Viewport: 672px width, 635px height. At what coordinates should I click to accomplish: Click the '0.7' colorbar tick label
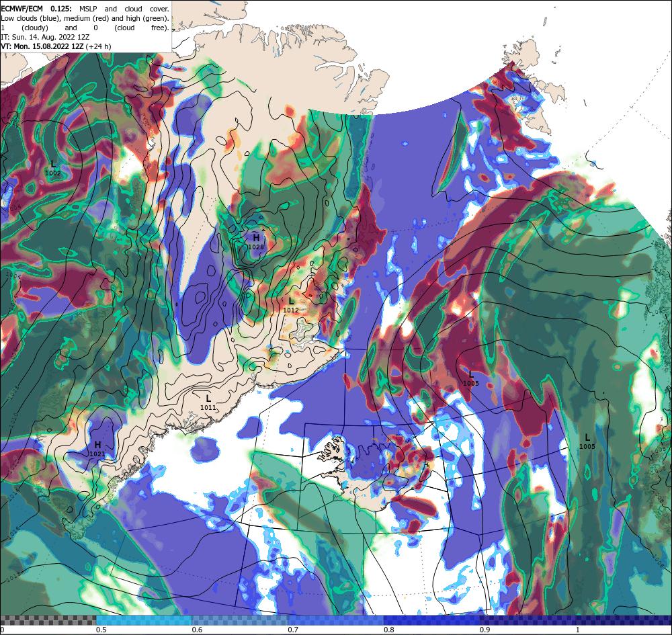pyautogui.click(x=293, y=630)
